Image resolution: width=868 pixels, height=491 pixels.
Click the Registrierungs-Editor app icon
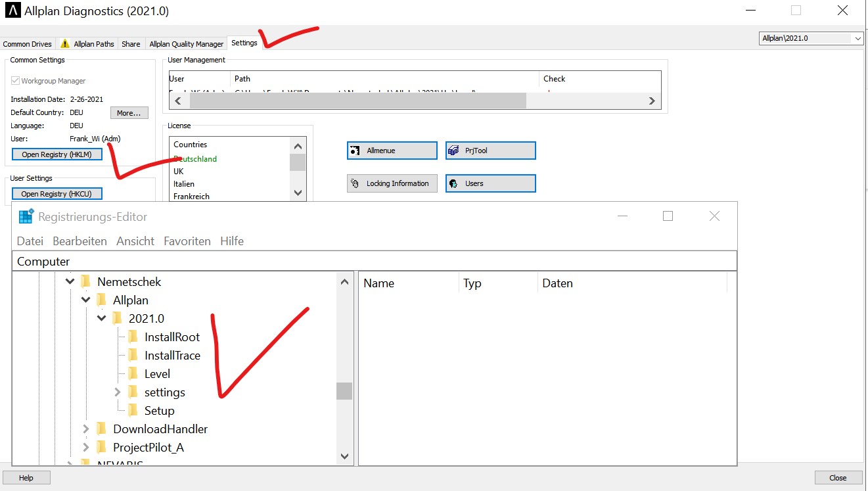[x=26, y=216]
